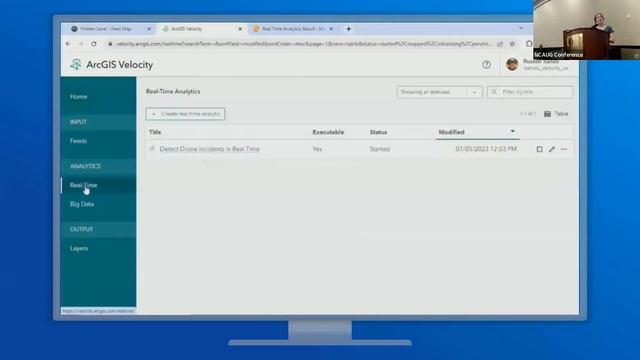
Task: Open more options for the Drone Incidents row
Action: click(564, 149)
